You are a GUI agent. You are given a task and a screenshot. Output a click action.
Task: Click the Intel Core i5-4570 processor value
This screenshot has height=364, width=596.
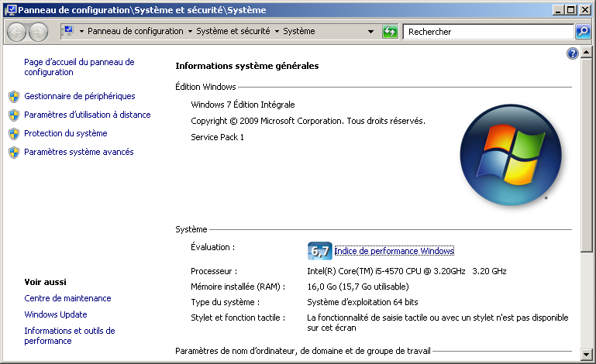tap(407, 271)
